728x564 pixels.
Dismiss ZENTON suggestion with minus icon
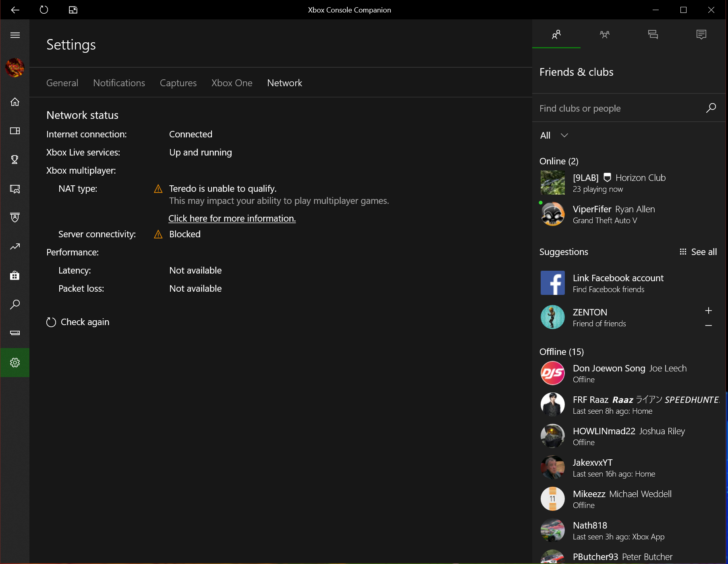click(709, 326)
